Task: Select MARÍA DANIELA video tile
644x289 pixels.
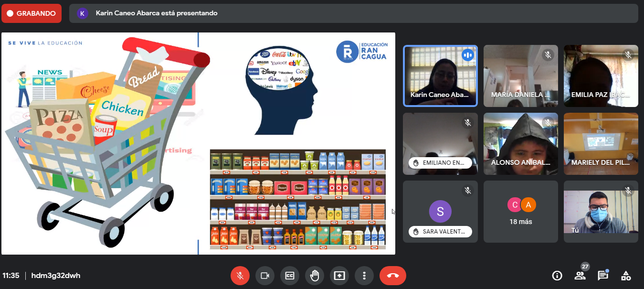Action: (x=520, y=75)
